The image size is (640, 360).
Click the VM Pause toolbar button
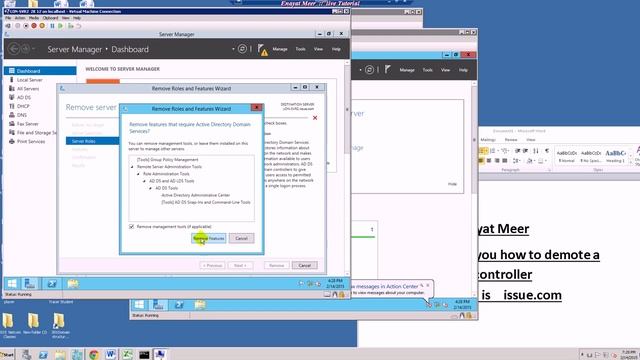[52, 26]
